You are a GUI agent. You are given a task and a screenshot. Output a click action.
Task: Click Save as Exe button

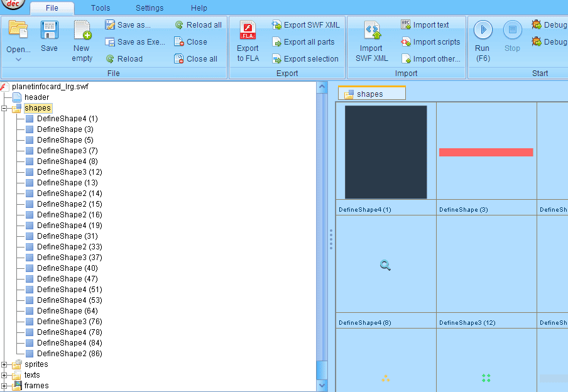[x=134, y=42]
